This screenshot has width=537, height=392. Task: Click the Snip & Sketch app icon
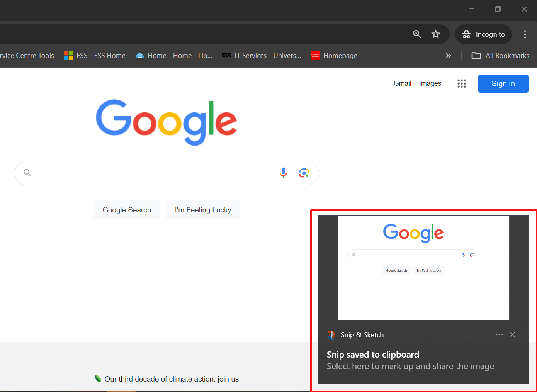331,335
